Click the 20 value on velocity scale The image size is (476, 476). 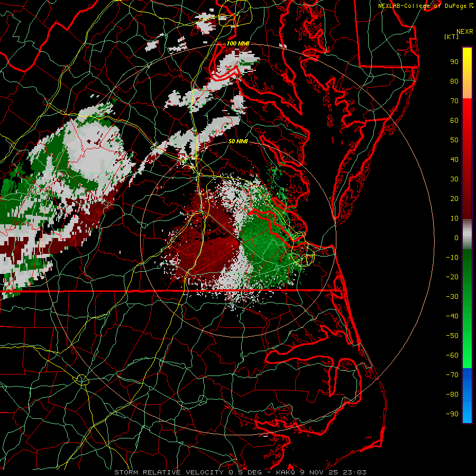click(x=454, y=199)
